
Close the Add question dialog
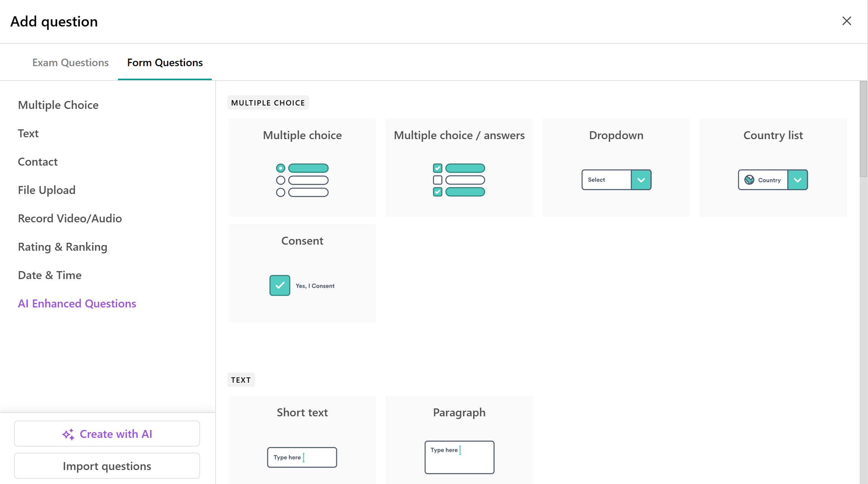[x=846, y=21]
